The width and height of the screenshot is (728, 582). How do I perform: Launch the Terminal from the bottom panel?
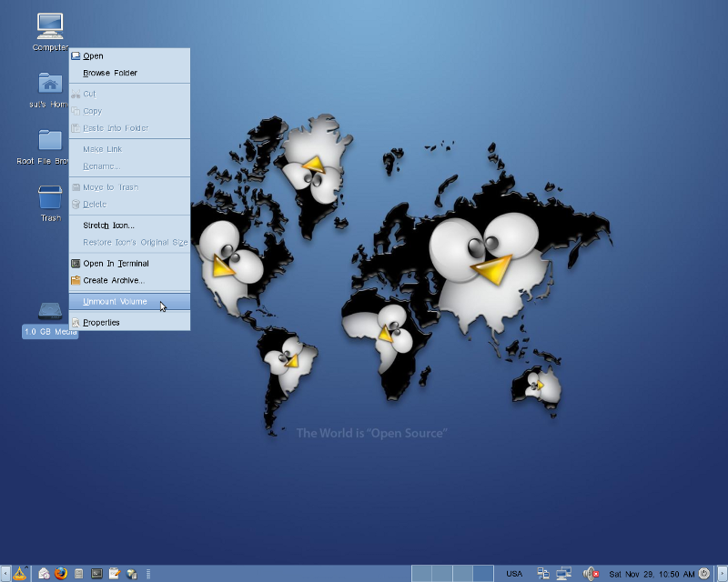coord(96,574)
